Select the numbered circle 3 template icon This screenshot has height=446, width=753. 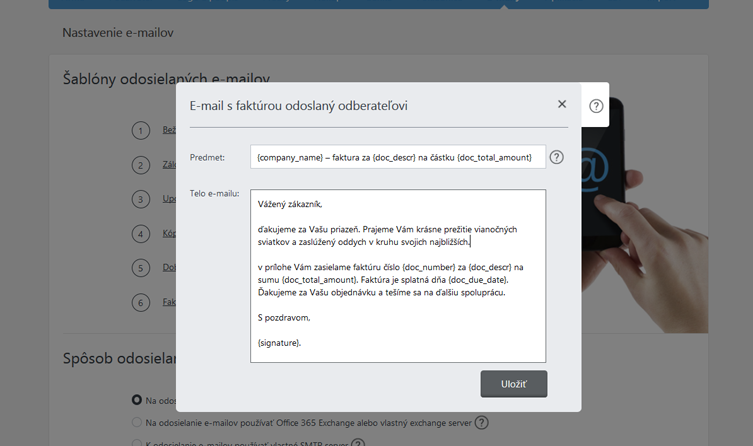tap(141, 199)
